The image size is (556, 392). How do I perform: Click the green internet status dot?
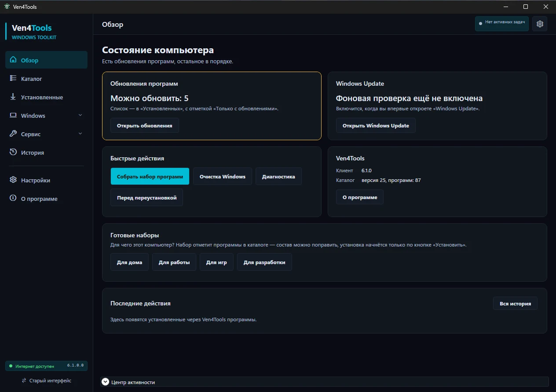11,366
